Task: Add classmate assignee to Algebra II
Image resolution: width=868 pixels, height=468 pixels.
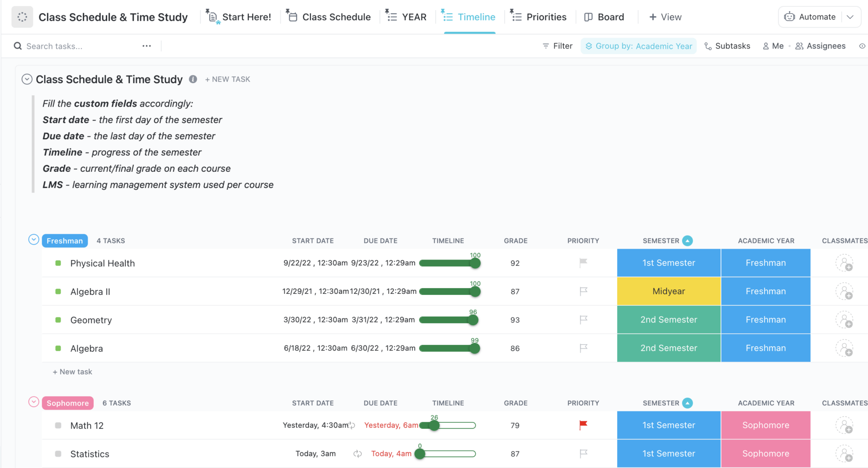Action: pos(844,292)
